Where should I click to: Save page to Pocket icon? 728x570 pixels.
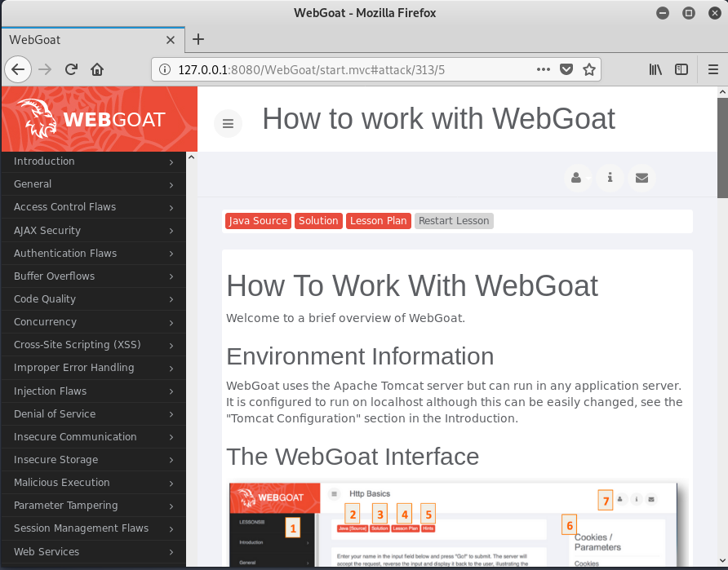(566, 69)
